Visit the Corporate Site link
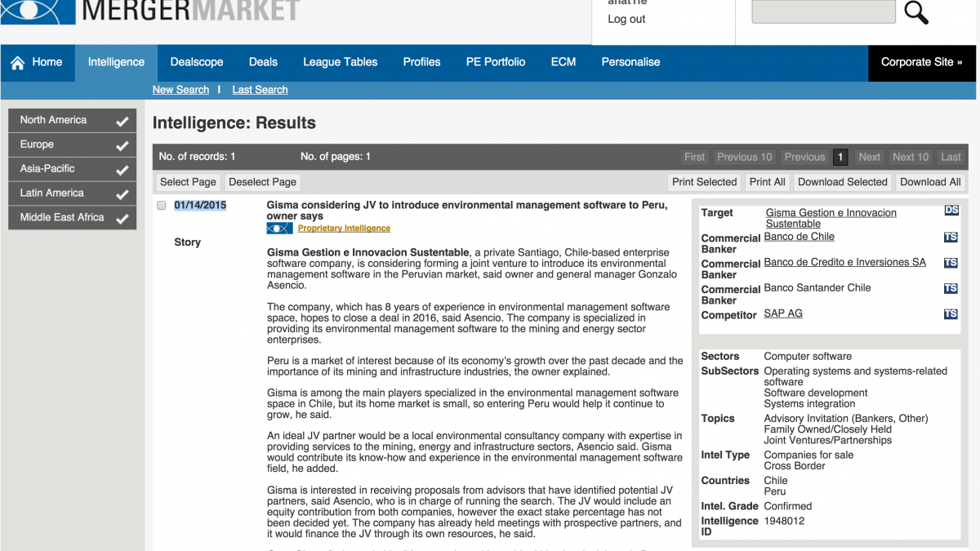Image resolution: width=980 pixels, height=551 pixels. tap(921, 62)
